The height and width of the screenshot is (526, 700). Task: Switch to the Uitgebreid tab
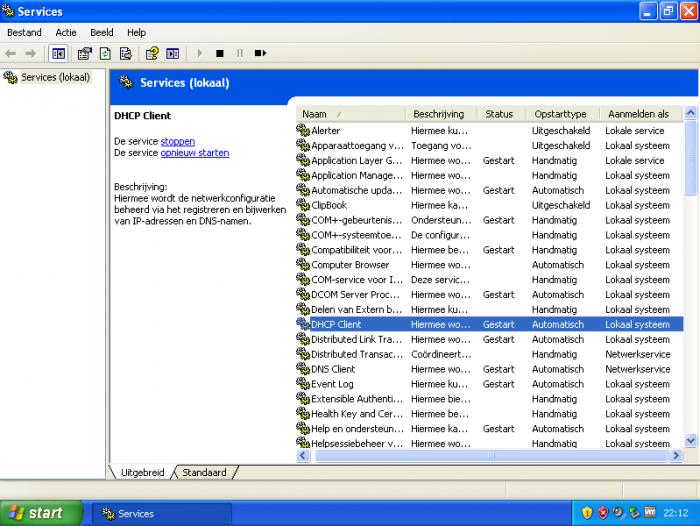142,472
